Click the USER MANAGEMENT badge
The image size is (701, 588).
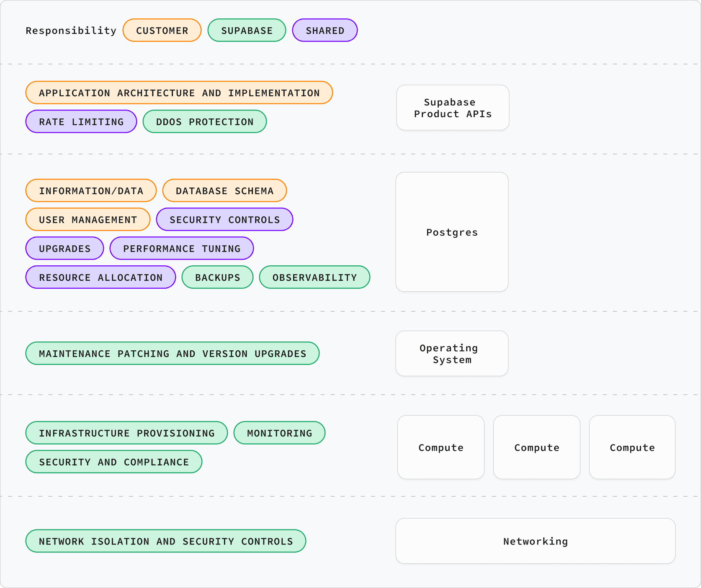pyautogui.click(x=88, y=219)
